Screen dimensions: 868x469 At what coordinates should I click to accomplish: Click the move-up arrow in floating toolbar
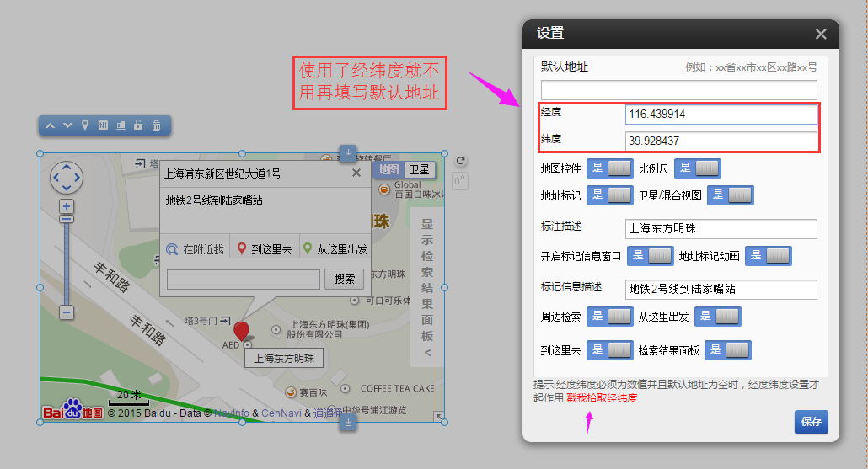50,125
